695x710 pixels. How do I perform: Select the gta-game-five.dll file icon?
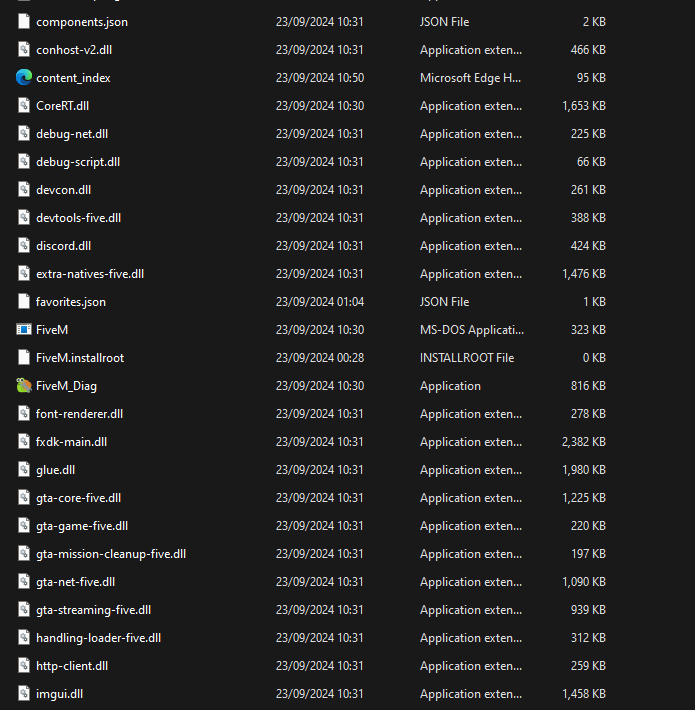click(x=24, y=526)
